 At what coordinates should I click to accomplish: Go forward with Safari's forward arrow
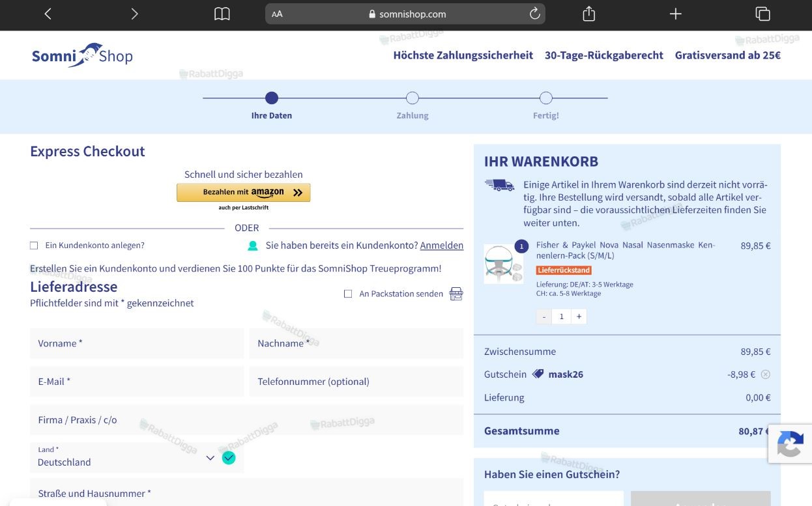134,14
